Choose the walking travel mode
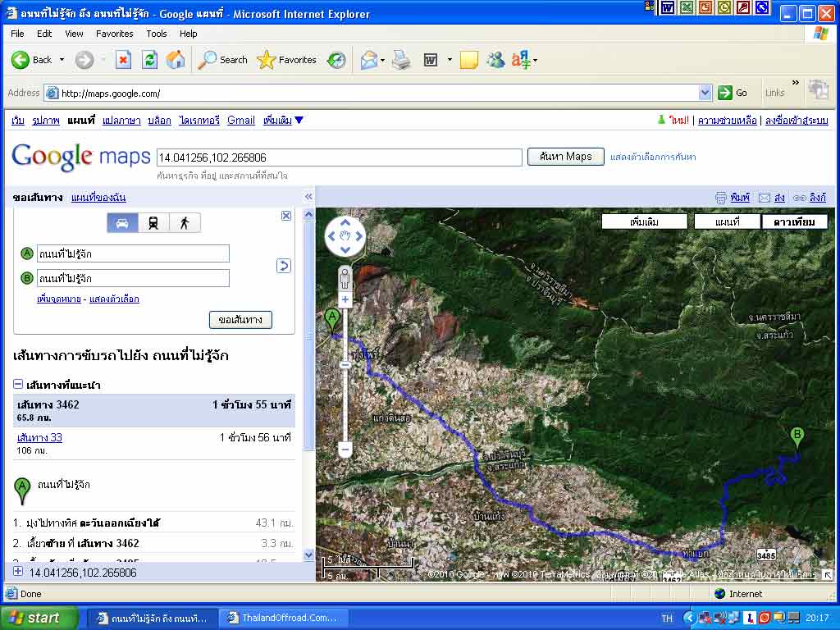The image size is (840, 630). click(185, 223)
